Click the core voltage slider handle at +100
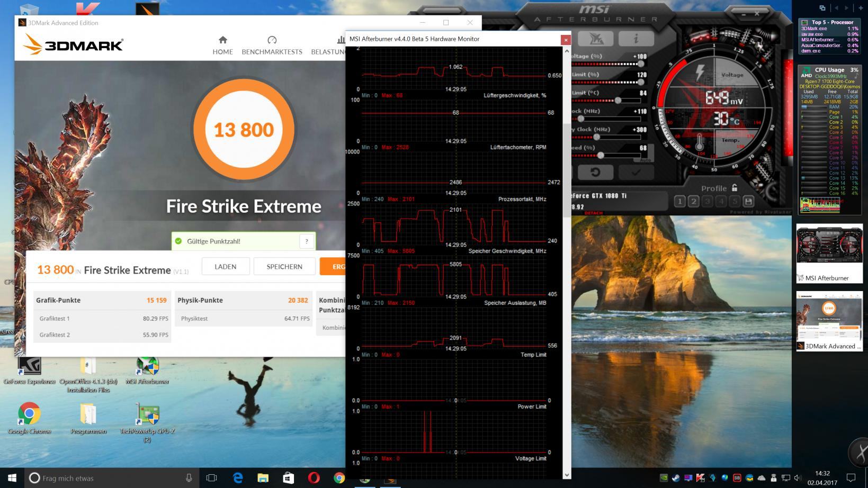Screen dimensions: 868x488 pos(641,64)
